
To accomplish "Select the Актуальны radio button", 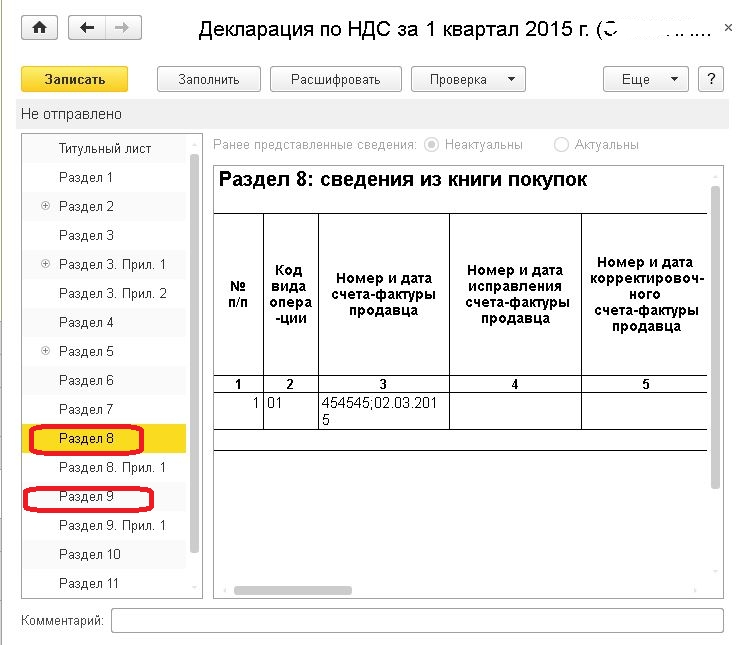I will click(x=561, y=145).
